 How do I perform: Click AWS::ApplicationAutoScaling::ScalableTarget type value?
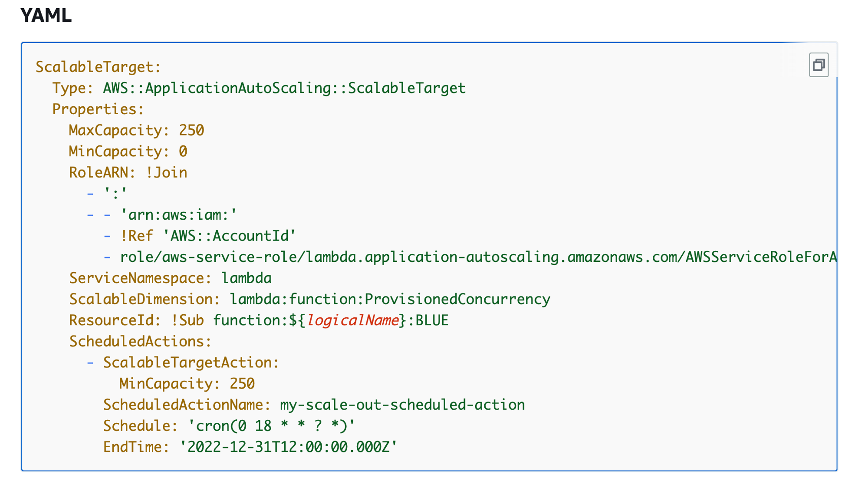(x=284, y=88)
